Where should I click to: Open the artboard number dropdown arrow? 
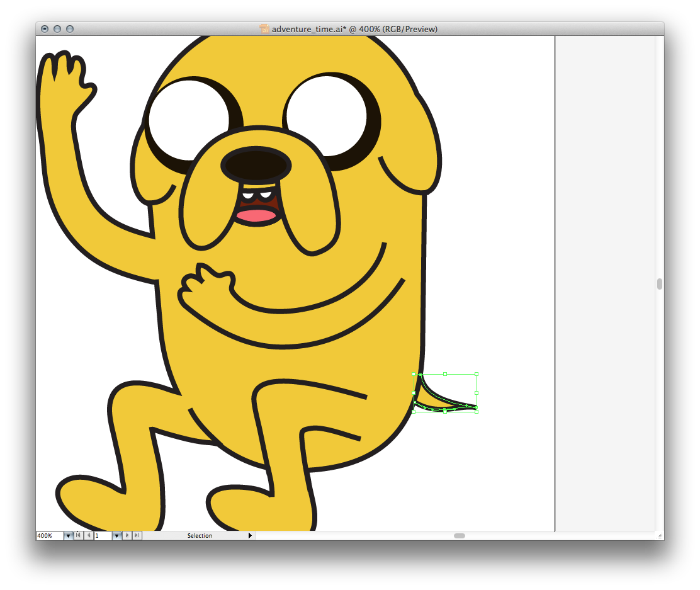[116, 536]
